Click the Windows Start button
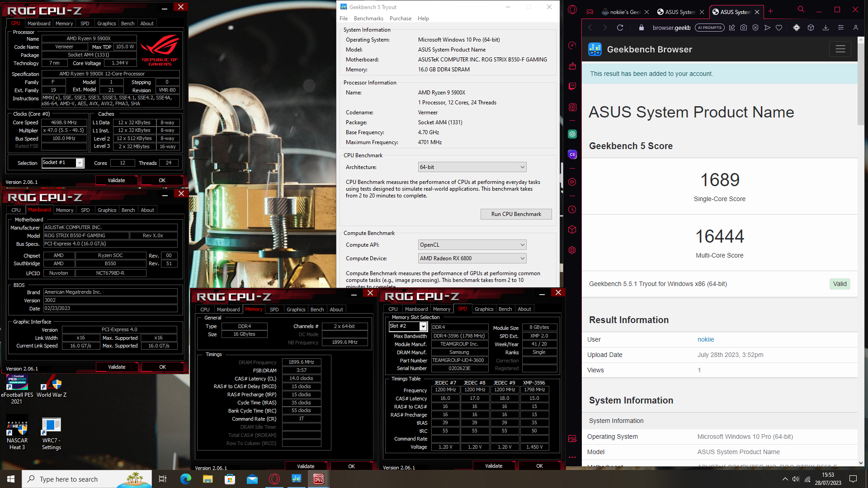 click(11, 479)
